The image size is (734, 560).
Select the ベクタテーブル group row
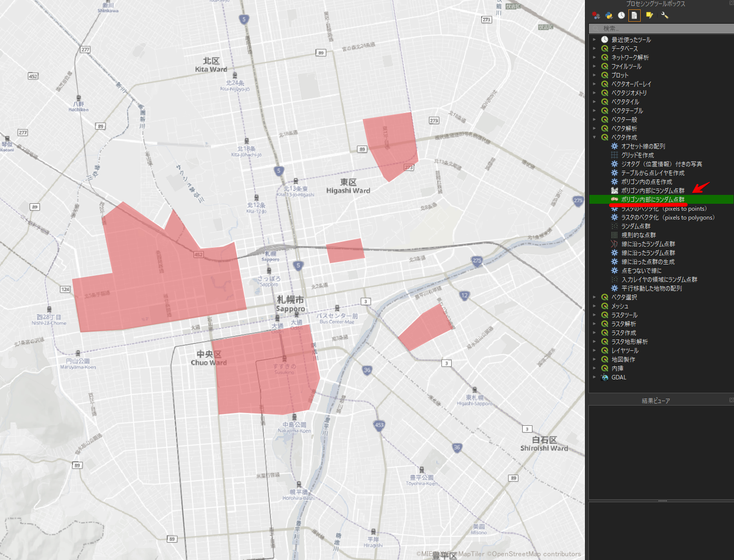pyautogui.click(x=661, y=111)
